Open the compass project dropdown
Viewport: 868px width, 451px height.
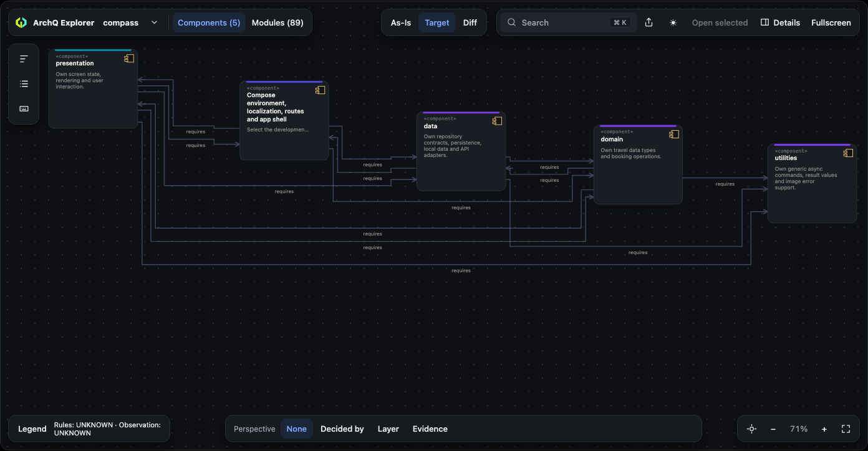coord(130,22)
